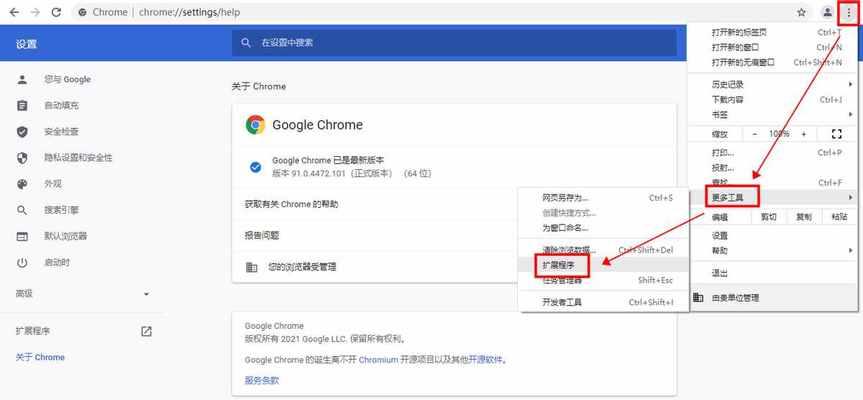Expand 帮助 submenu
Screen dimensions: 863x400
point(773,251)
